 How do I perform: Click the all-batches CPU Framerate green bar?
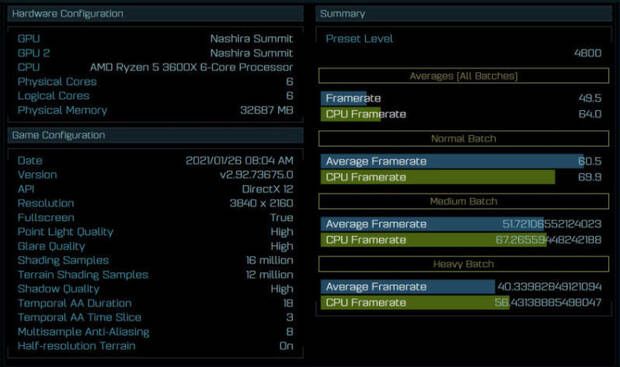click(350, 114)
